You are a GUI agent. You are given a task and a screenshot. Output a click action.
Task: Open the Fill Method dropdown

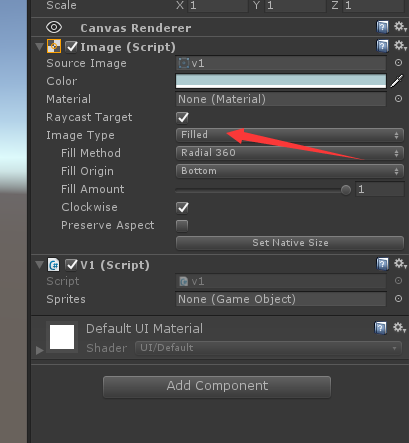click(x=290, y=153)
